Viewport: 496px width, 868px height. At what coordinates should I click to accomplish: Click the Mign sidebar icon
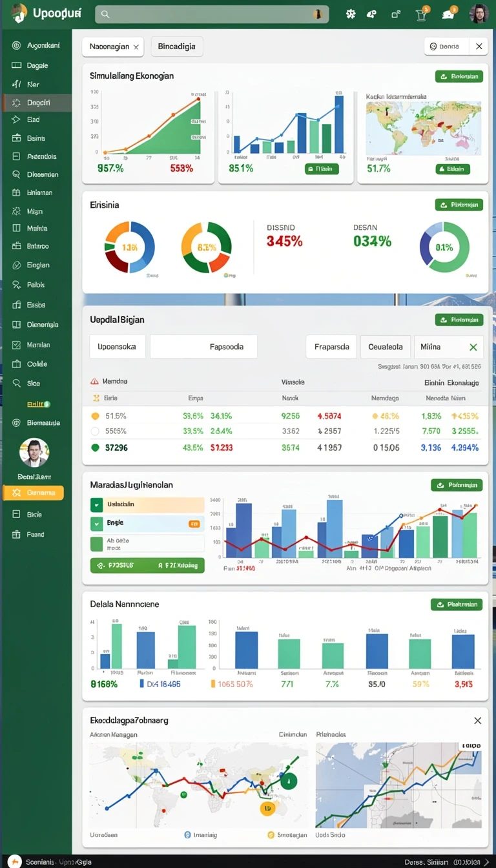point(16,211)
